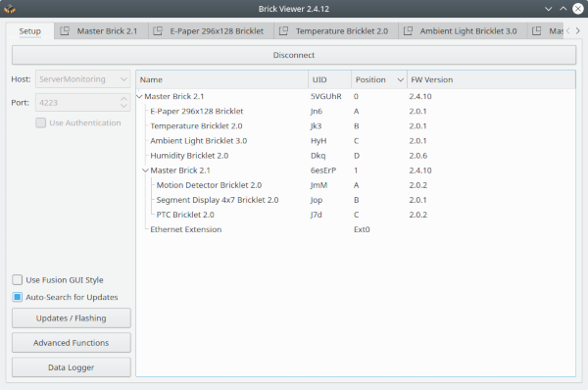
Task: Decrease the Port value with the down arrow
Action: coord(123,106)
